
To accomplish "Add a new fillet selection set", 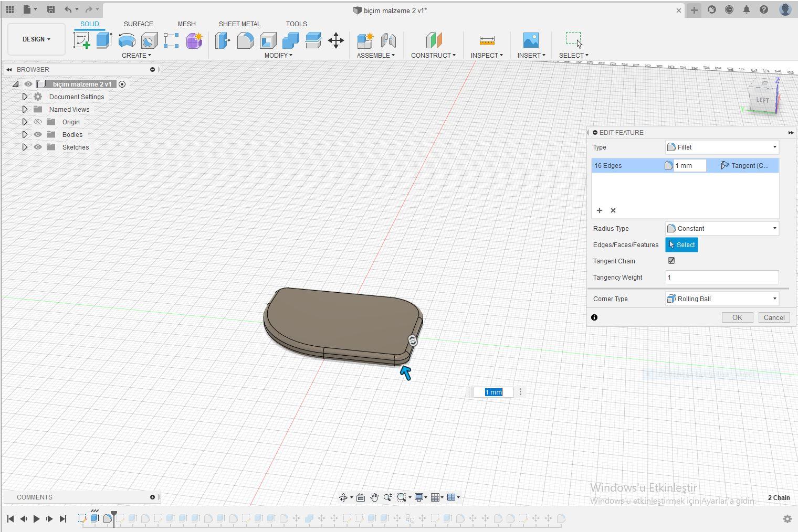I will [599, 210].
